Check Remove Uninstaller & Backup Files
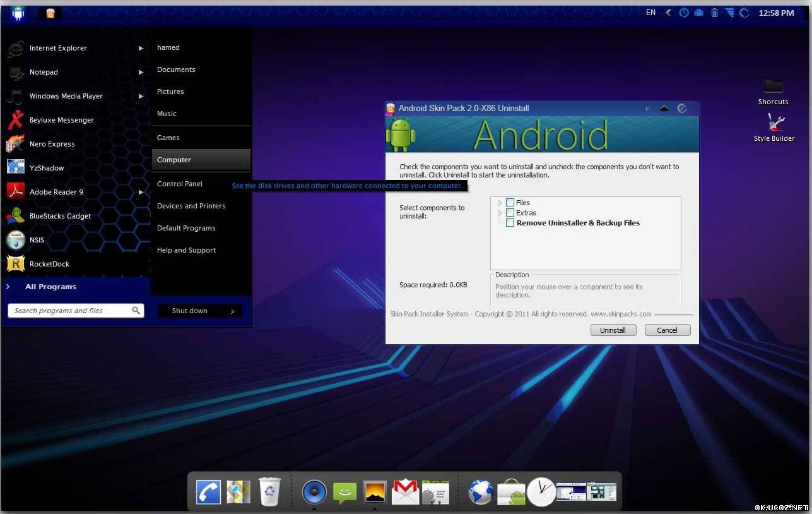This screenshot has height=514, width=812. click(510, 223)
